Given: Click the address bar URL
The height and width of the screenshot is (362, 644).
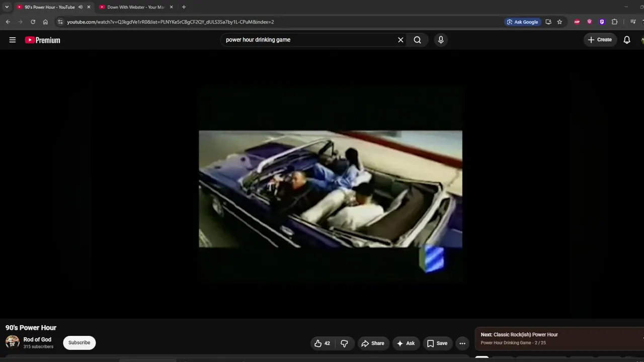Looking at the screenshot, I should click(171, 22).
